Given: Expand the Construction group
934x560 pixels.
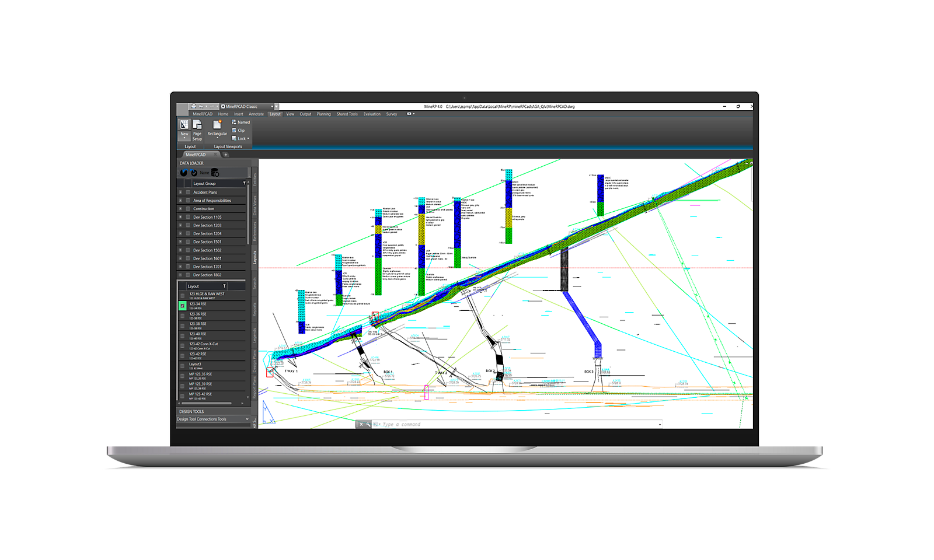Looking at the screenshot, I should [x=180, y=208].
